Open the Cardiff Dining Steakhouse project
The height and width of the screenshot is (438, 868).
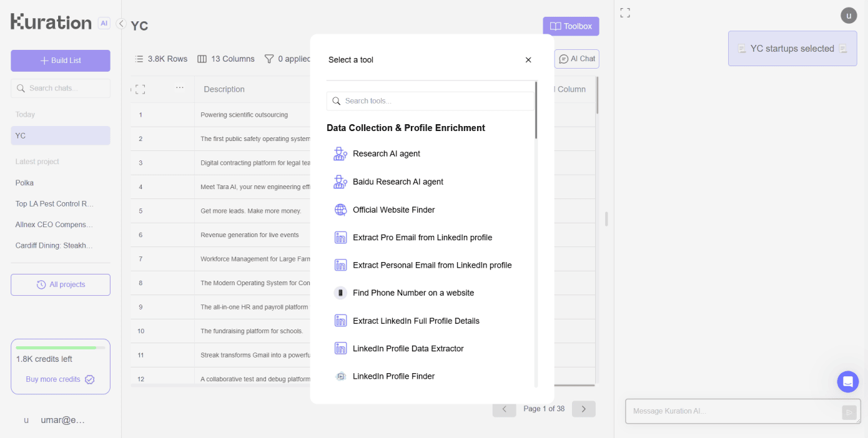[x=54, y=245]
